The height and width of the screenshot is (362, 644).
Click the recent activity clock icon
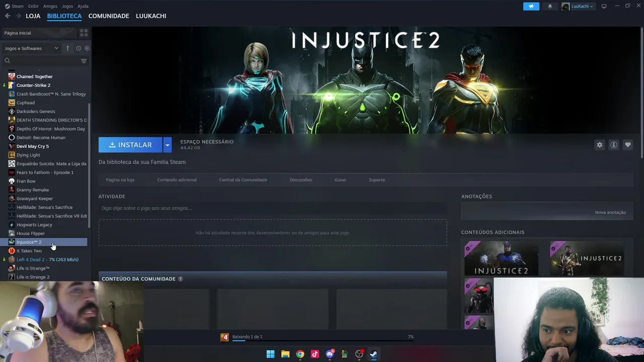pyautogui.click(x=78, y=48)
